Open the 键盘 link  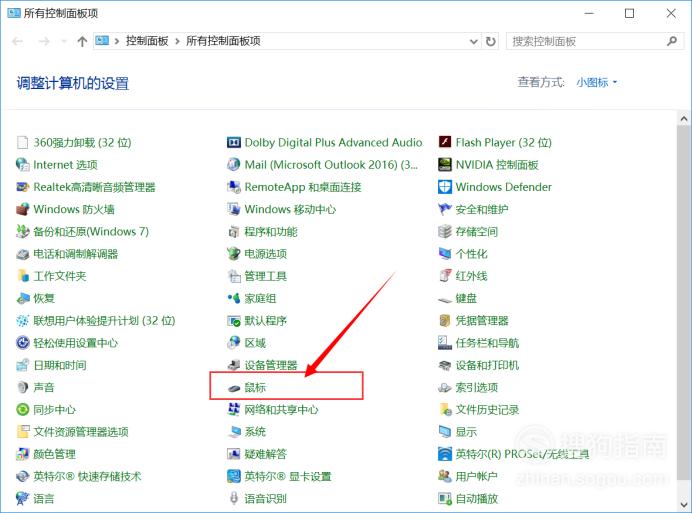[x=466, y=298]
